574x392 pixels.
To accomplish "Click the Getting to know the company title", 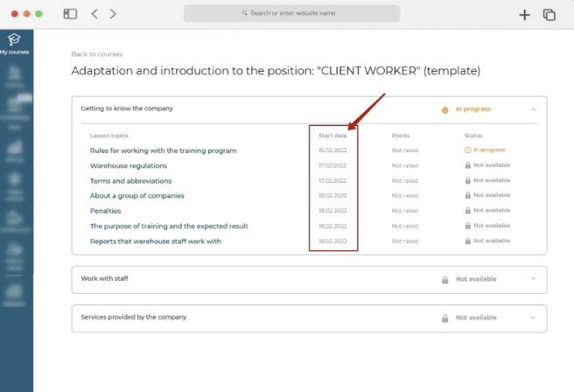I will pyautogui.click(x=127, y=108).
